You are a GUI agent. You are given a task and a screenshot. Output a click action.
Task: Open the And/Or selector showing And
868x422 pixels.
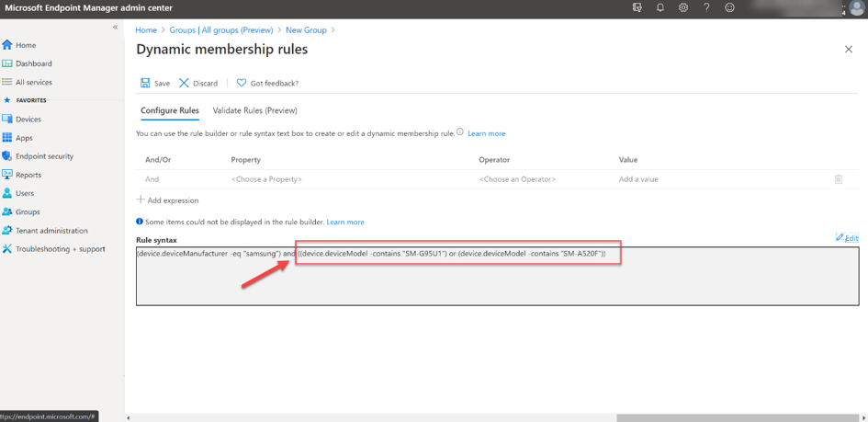pyautogui.click(x=152, y=179)
